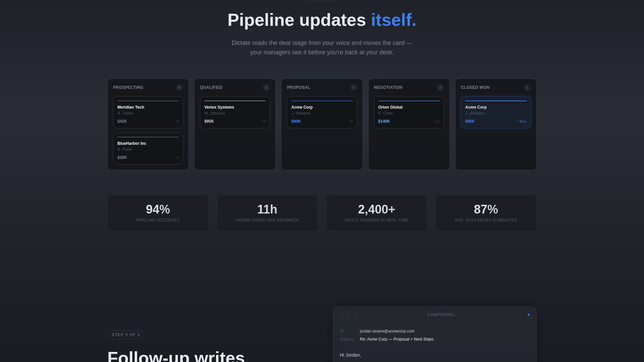
Task: Click the 14d age on Orion Global
Action: coord(437,122)
